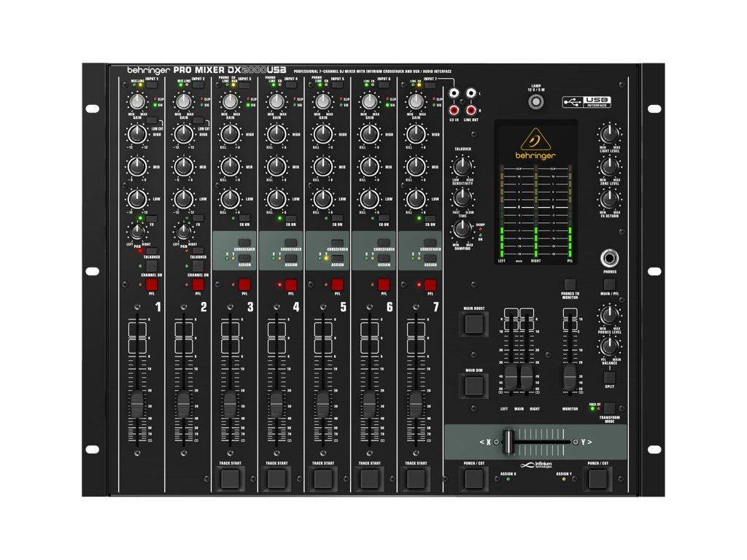The width and height of the screenshot is (747, 560).
Task: Click the MONITOR fader cap
Action: pyautogui.click(x=570, y=378)
